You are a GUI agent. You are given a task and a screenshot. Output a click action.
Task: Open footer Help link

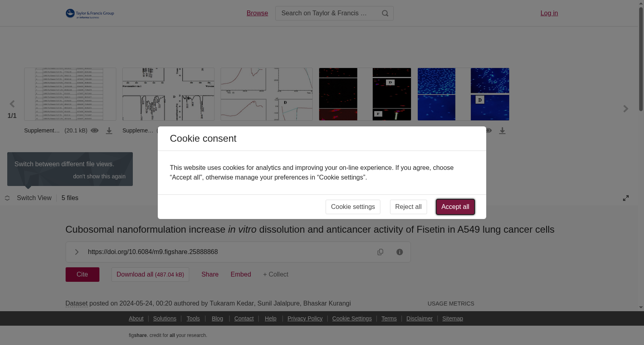click(x=270, y=318)
